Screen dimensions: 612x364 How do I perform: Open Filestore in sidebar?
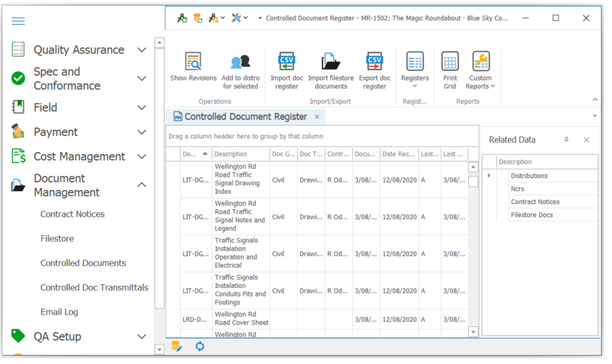pyautogui.click(x=57, y=239)
